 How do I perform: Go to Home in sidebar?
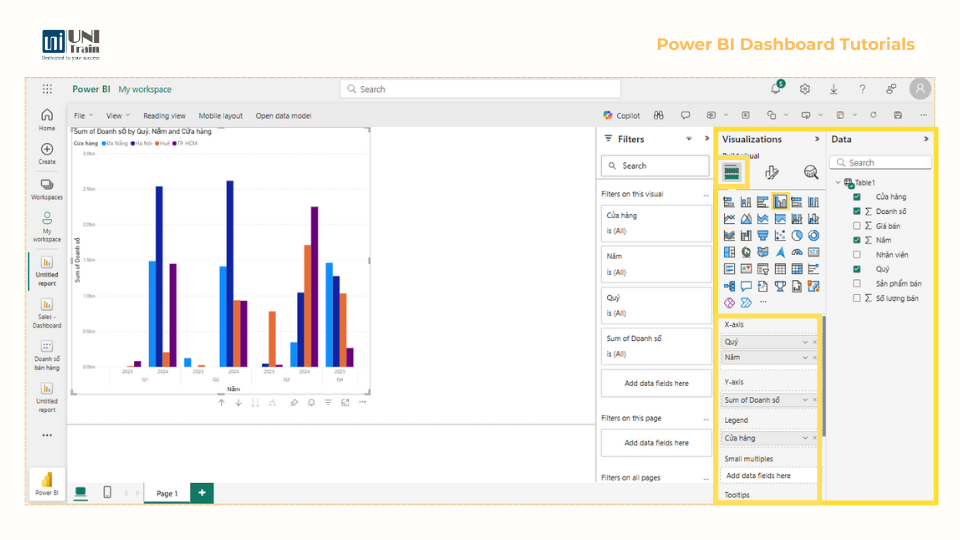point(47,119)
